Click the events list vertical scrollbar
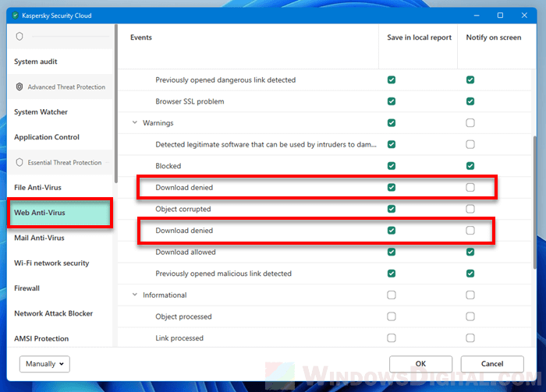The image size is (546, 392). click(x=535, y=202)
